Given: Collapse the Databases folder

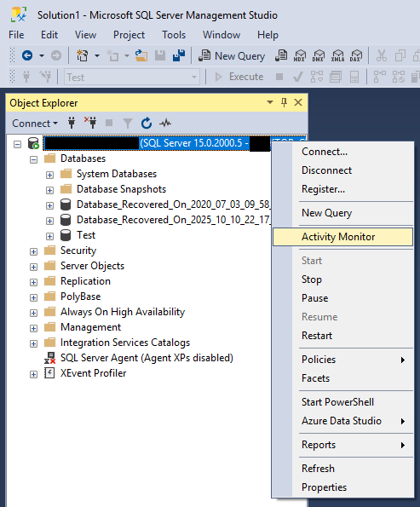Looking at the screenshot, I should [33, 159].
